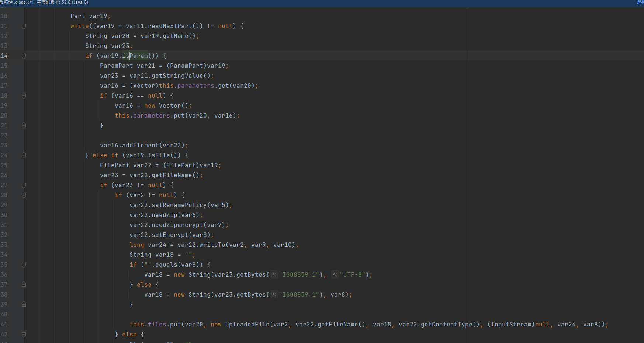Viewport: 644px width, 343px height.
Task: Click "ISO8859_1" string on line 38
Action: coord(299,295)
